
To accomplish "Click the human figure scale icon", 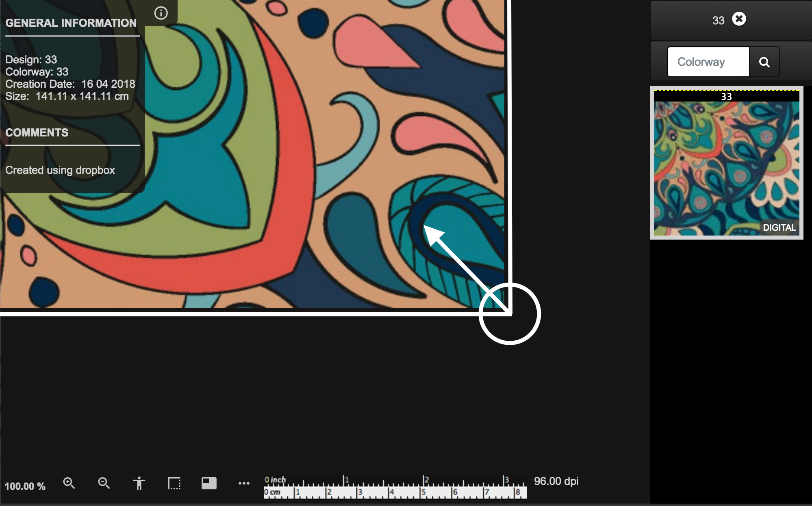I will tap(139, 483).
